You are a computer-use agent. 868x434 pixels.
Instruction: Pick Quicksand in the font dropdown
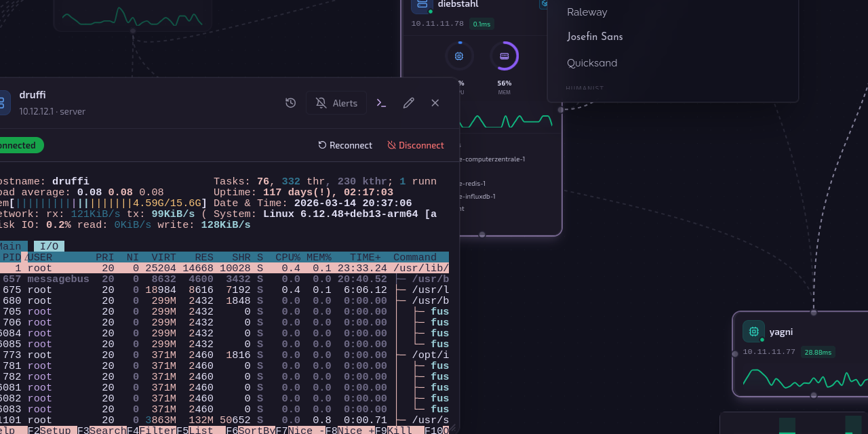pos(592,63)
